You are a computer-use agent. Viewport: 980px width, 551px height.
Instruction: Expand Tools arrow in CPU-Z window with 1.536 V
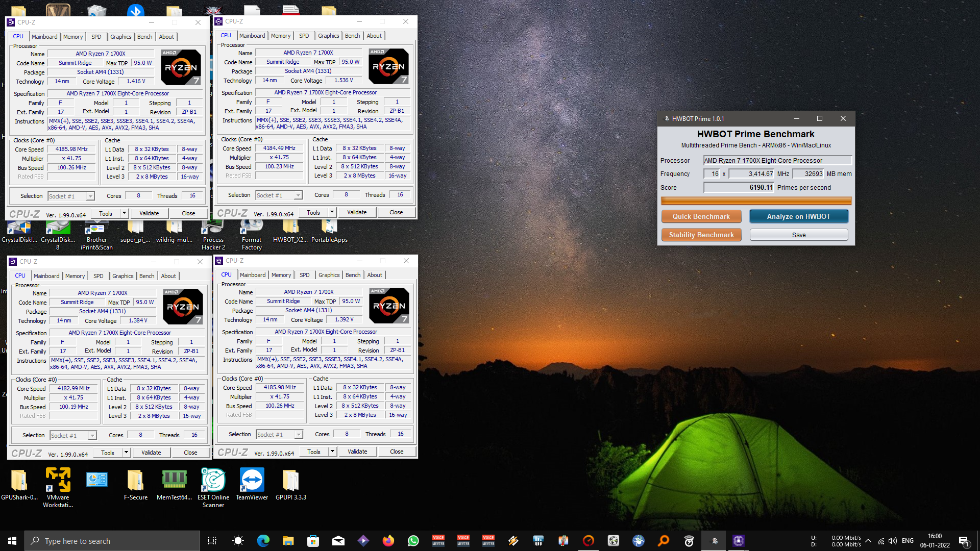pyautogui.click(x=332, y=212)
